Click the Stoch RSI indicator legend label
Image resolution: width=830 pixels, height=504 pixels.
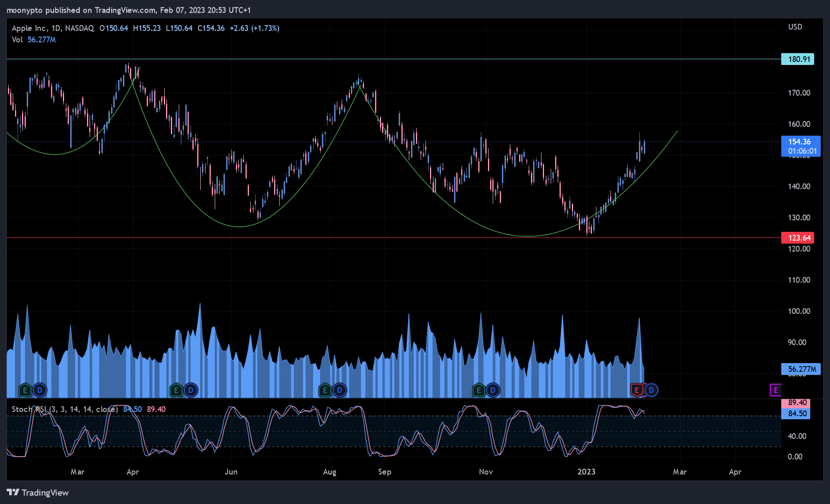pyautogui.click(x=65, y=409)
